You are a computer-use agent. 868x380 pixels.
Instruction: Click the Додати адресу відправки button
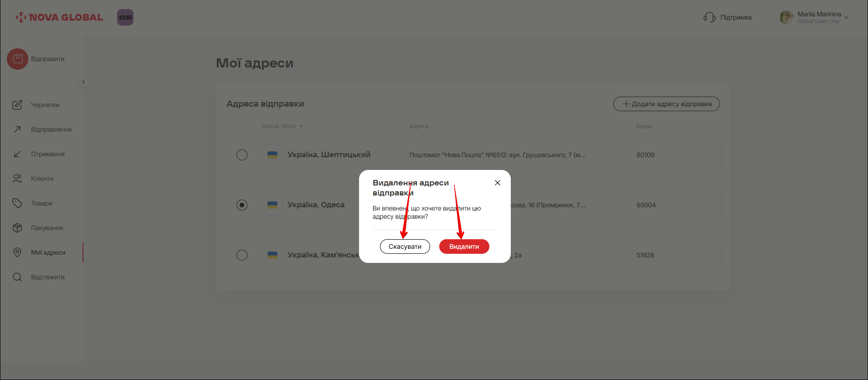(666, 104)
